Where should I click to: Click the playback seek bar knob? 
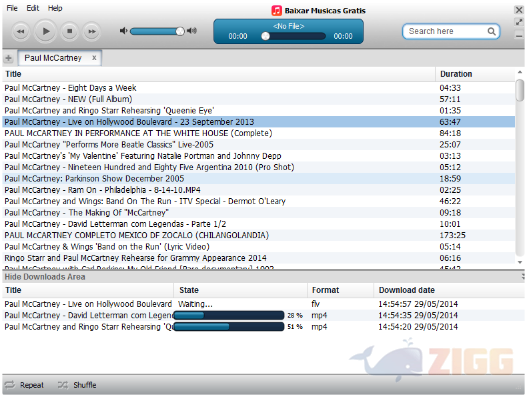(x=266, y=36)
